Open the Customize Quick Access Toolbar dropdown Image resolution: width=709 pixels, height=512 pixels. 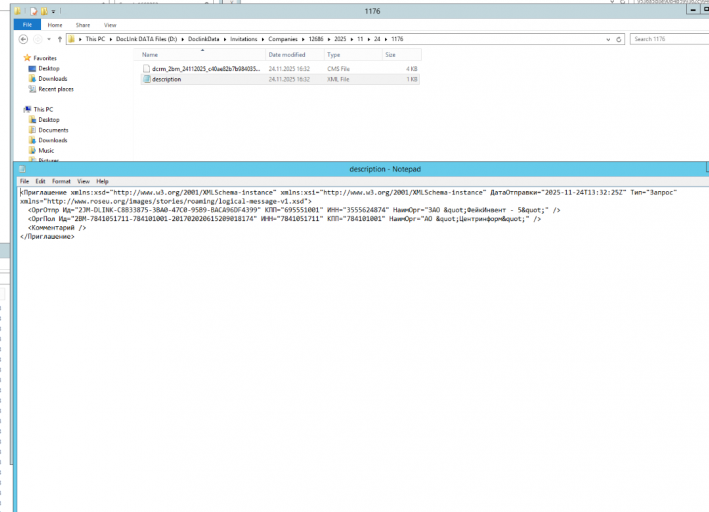(x=53, y=11)
